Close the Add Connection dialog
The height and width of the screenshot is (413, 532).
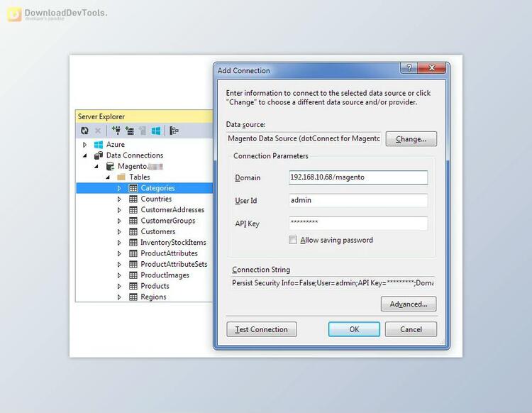431,68
